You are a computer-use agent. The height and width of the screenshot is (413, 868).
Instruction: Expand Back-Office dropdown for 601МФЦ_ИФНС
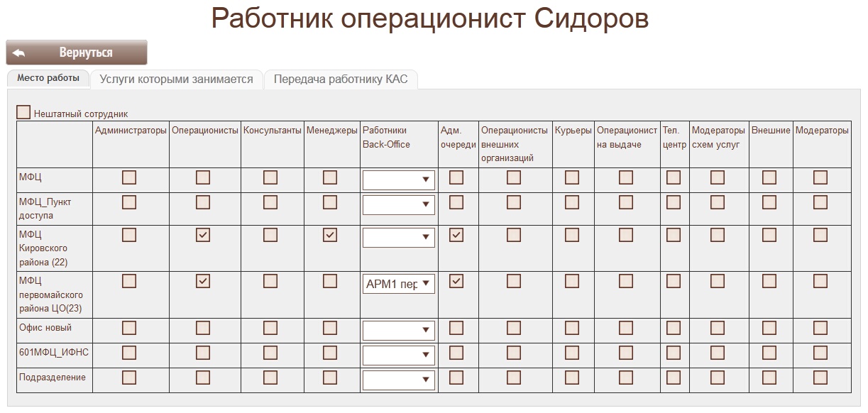tap(398, 355)
